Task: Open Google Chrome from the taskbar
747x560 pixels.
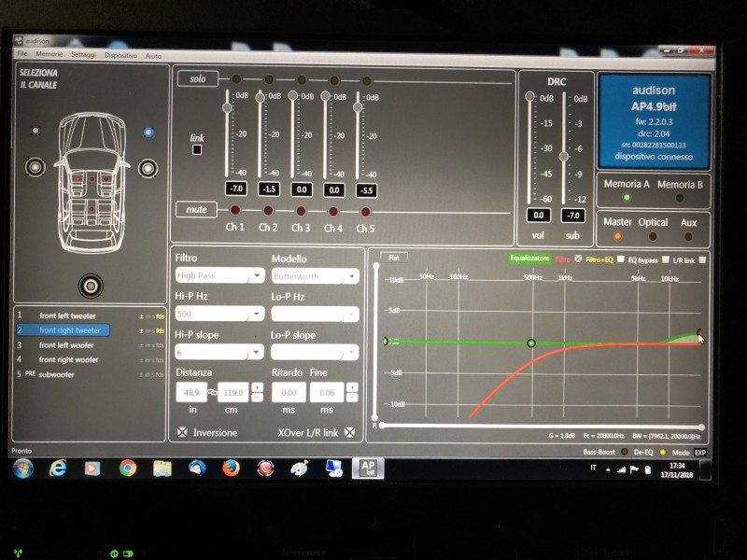Action: (x=128, y=469)
